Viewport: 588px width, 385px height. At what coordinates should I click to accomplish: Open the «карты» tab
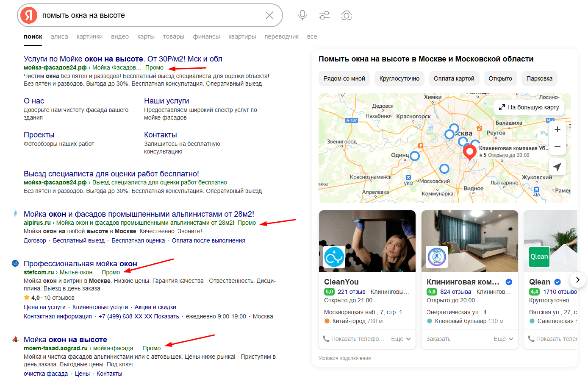[146, 36]
